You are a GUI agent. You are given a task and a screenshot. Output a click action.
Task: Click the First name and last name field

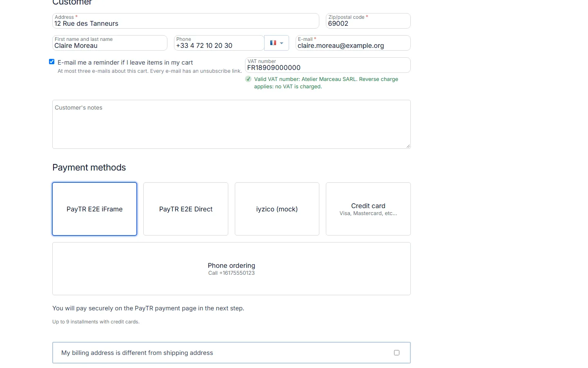tap(110, 43)
